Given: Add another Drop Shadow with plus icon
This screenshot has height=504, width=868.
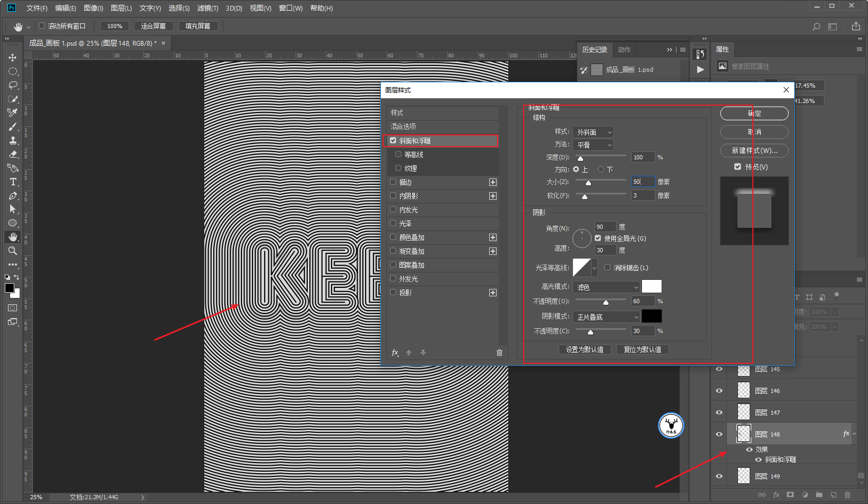Looking at the screenshot, I should pos(493,293).
